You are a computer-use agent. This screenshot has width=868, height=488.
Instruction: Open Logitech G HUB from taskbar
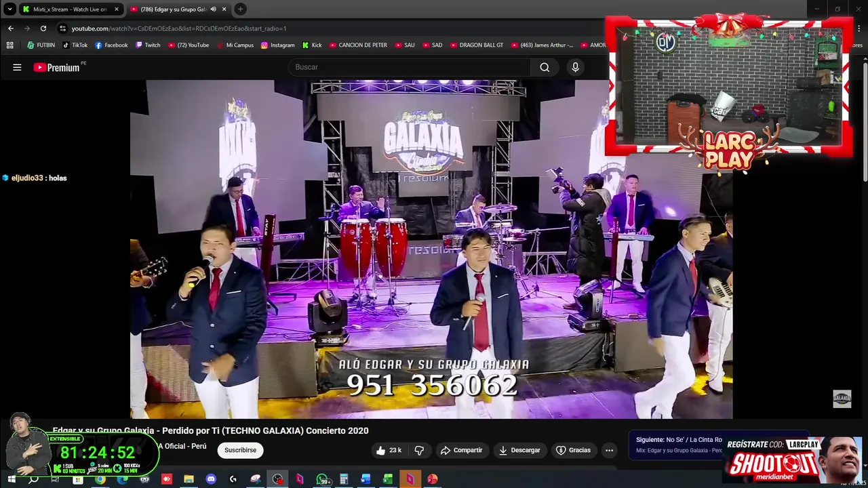233,479
